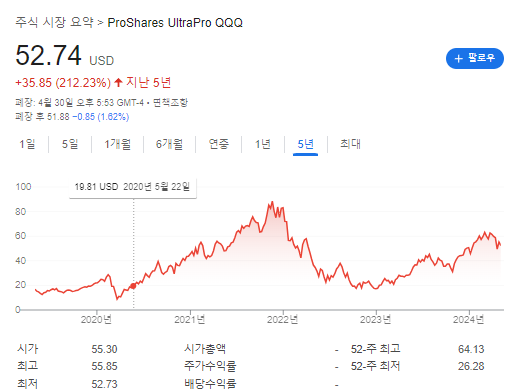Click the 시가 value 55.30

pyautogui.click(x=104, y=349)
